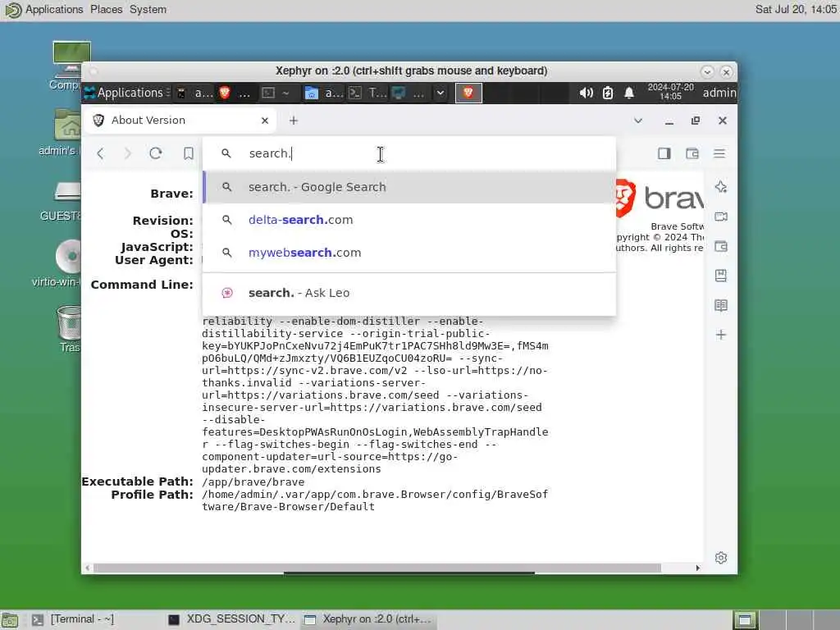Open Leo AI from the sidebar star icon
Viewport: 840px width, 630px height.
click(721, 187)
